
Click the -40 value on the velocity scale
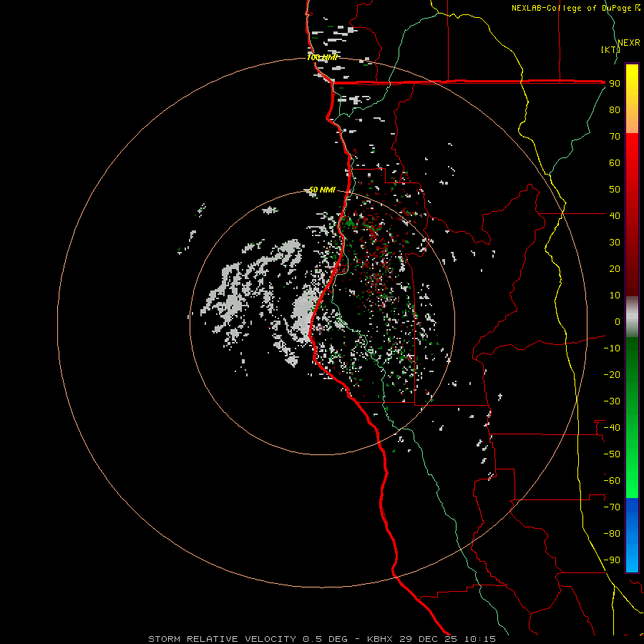click(612, 428)
